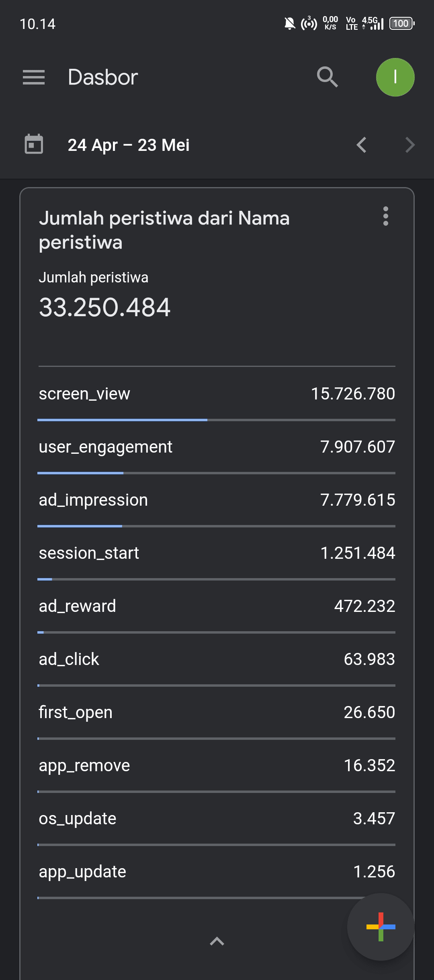Click the screen_view blue progress bar

point(122,420)
